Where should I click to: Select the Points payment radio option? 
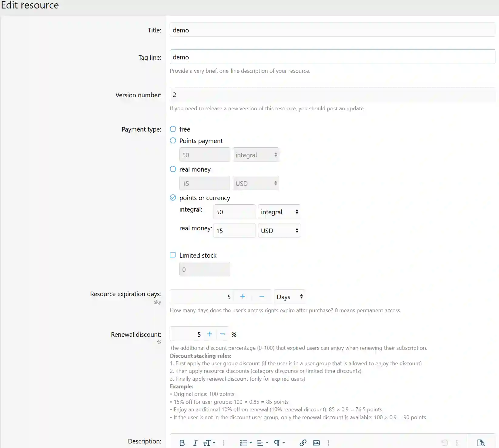pyautogui.click(x=173, y=141)
